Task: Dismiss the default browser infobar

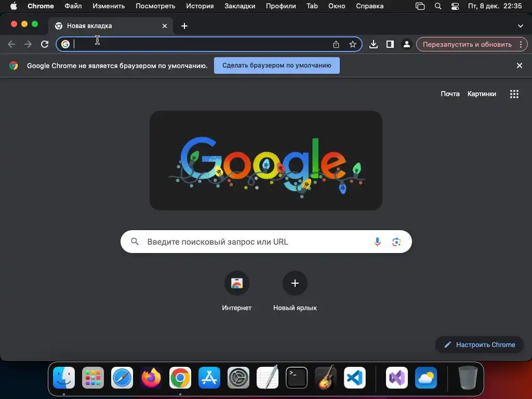Action: tap(519, 65)
